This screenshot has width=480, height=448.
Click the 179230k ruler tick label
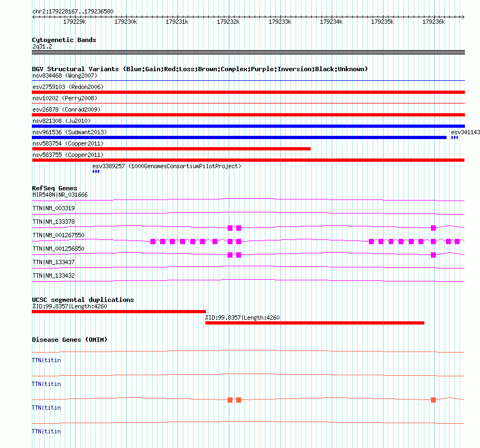[126, 22]
